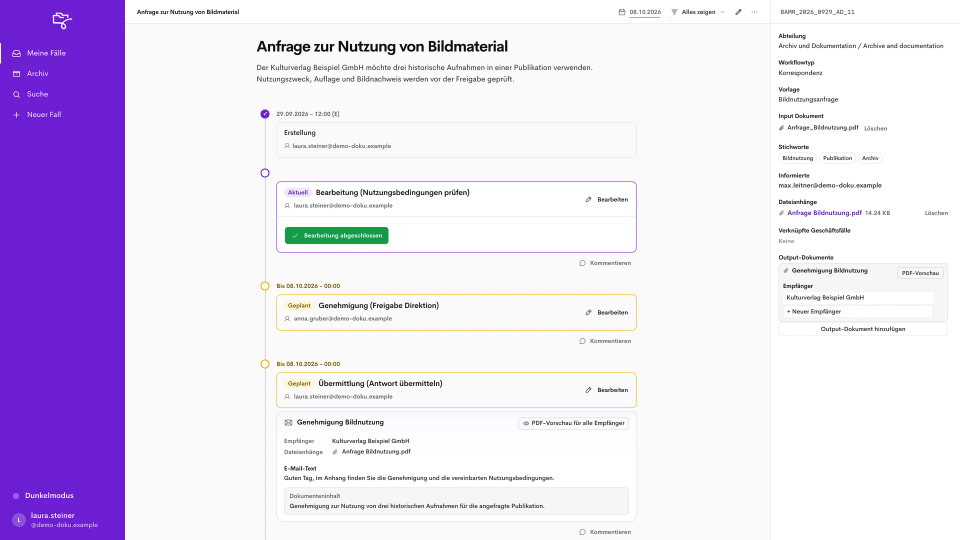Select the Publikation keyword tag
This screenshot has height=540, width=960.
coord(837,158)
